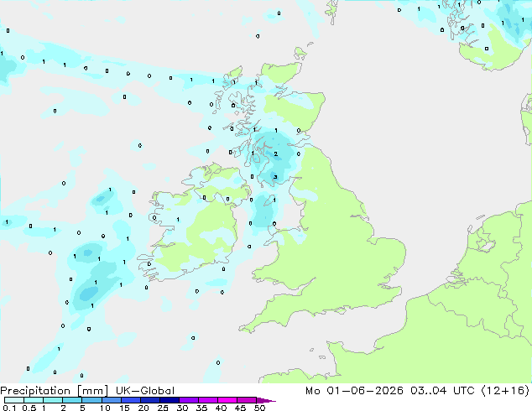Click the '10' legend scale label
The height and width of the screenshot is (411, 532).
pos(105,408)
